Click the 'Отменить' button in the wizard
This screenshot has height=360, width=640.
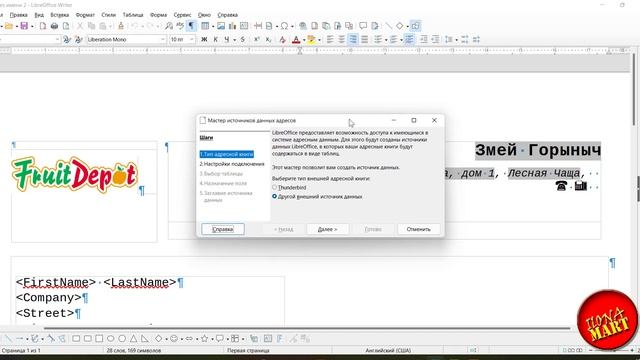419,229
